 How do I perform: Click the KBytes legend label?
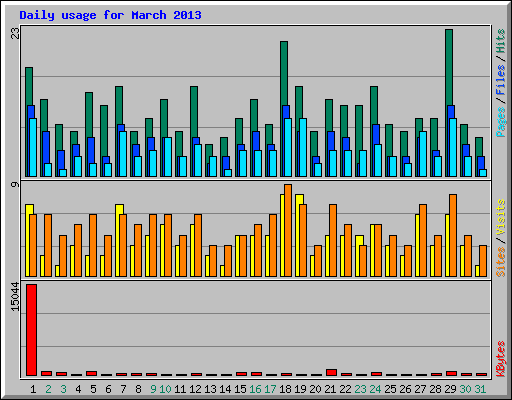pos(500,359)
